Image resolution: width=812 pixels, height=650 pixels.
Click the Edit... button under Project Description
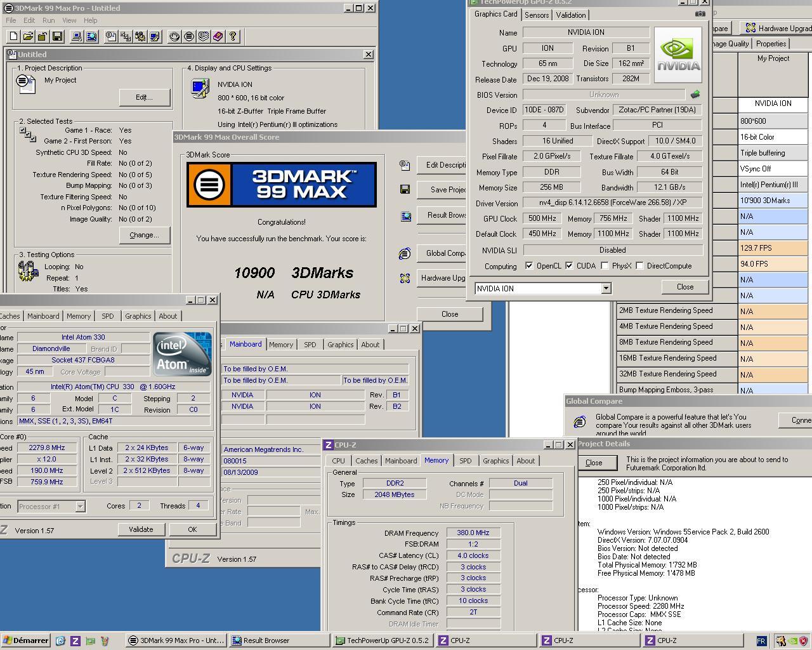(144, 97)
